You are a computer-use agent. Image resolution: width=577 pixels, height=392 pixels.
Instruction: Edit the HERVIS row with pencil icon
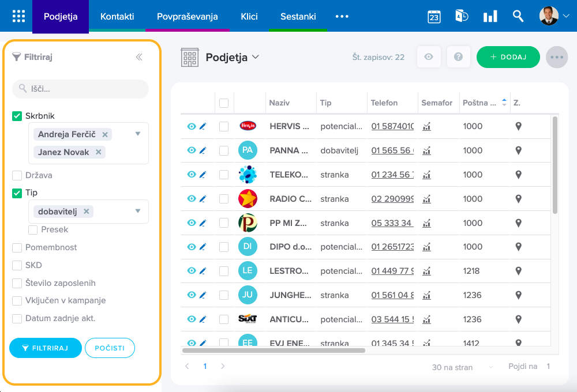click(203, 126)
